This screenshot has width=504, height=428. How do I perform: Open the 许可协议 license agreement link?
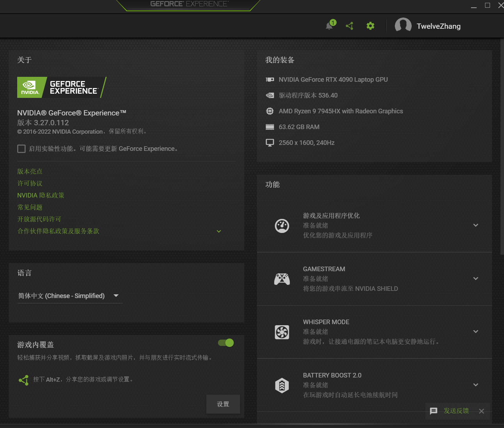coord(30,183)
